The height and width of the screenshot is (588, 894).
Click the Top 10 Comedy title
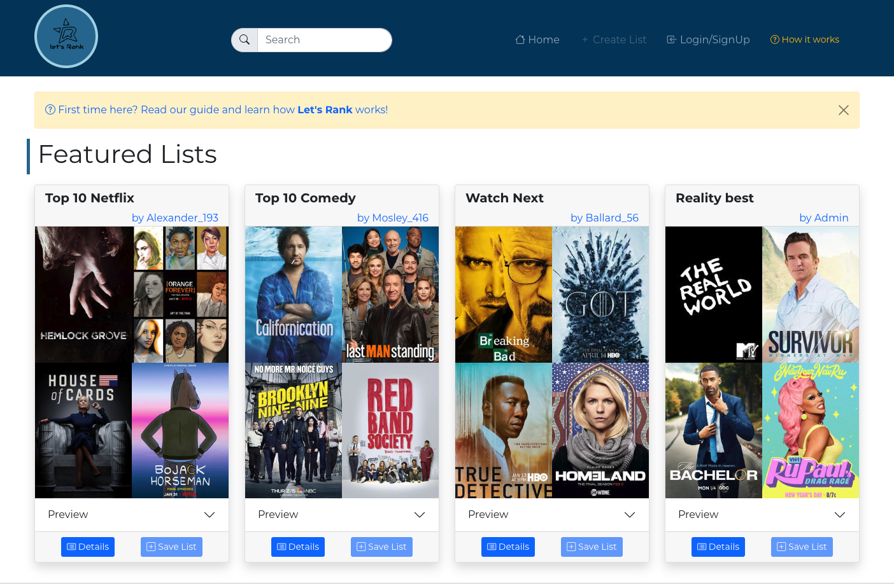306,198
